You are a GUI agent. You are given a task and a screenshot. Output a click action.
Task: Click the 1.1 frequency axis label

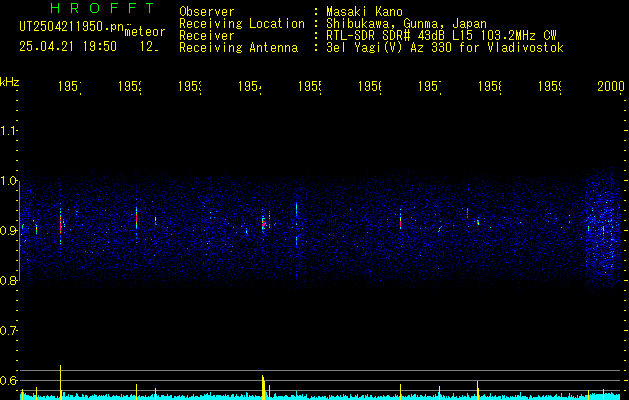coord(8,130)
